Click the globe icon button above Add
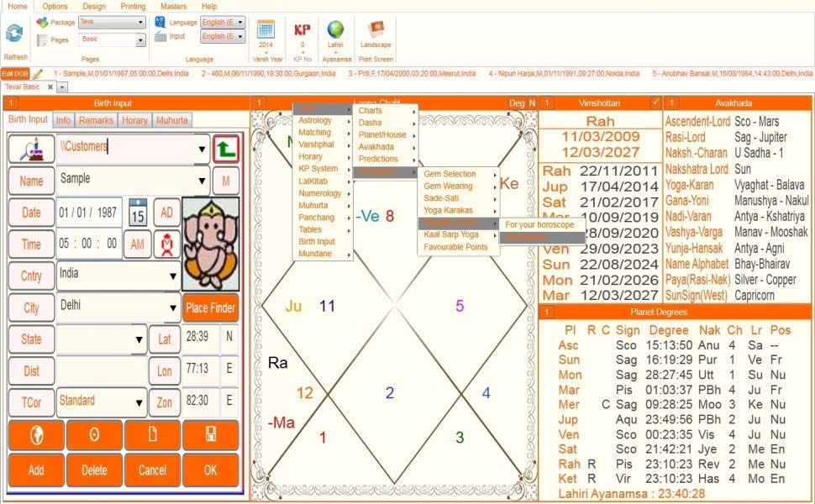Image resolution: width=815 pixels, height=504 pixels. point(36,435)
